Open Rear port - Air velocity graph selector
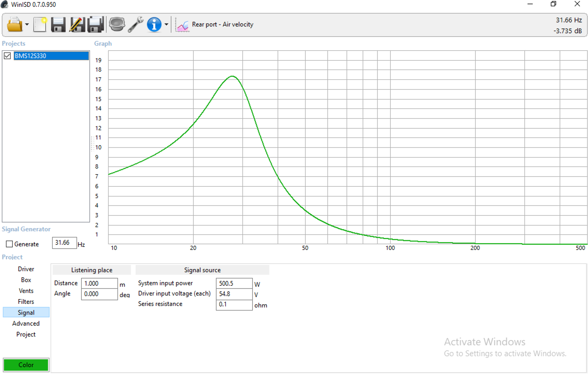Image resolution: width=588 pixels, height=374 pixels. tap(222, 25)
